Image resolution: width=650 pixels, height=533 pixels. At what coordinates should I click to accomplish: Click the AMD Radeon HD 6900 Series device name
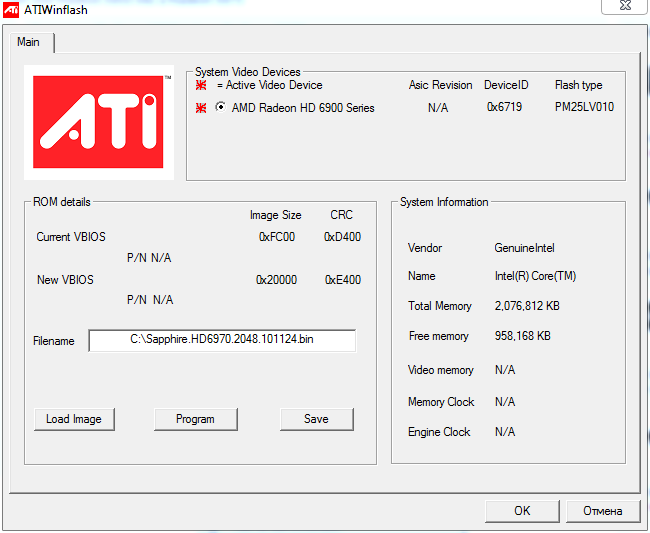pos(303,108)
